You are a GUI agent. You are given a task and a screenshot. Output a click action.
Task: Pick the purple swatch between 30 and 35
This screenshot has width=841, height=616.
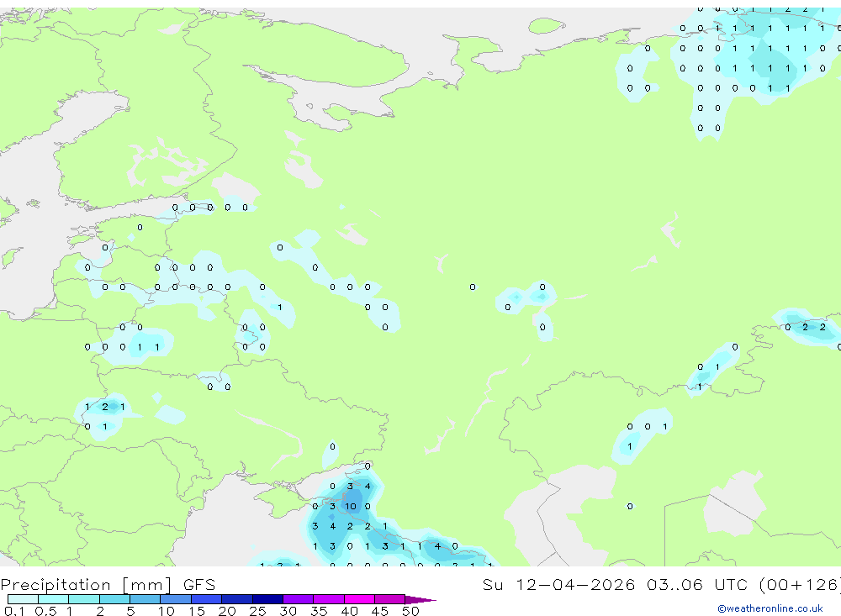299,599
